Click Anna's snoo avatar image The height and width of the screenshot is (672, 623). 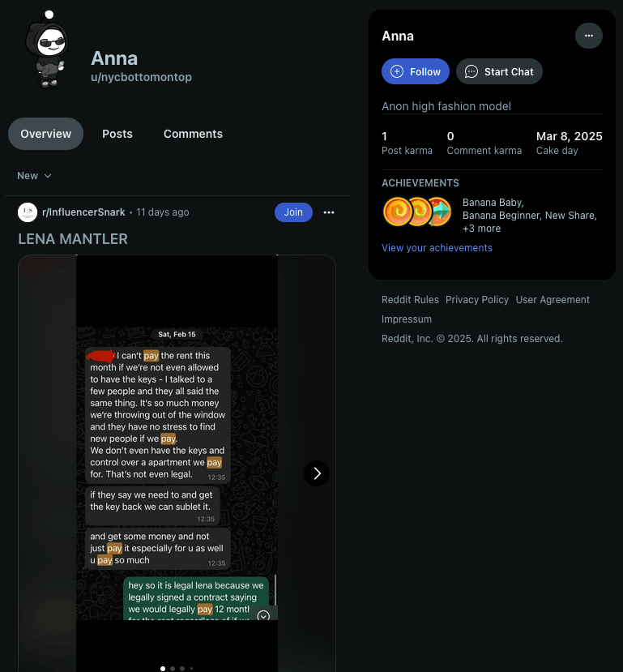coord(48,49)
